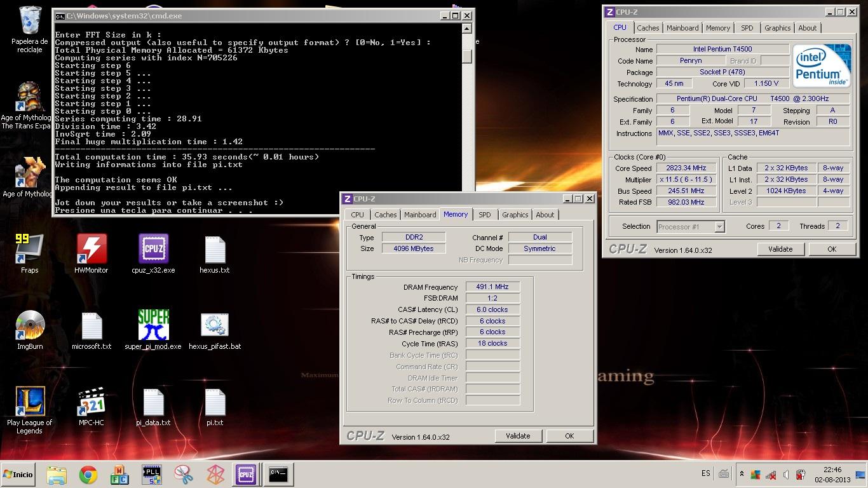Open Windows Explorer from the taskbar
The width and height of the screenshot is (868, 488).
click(x=57, y=475)
